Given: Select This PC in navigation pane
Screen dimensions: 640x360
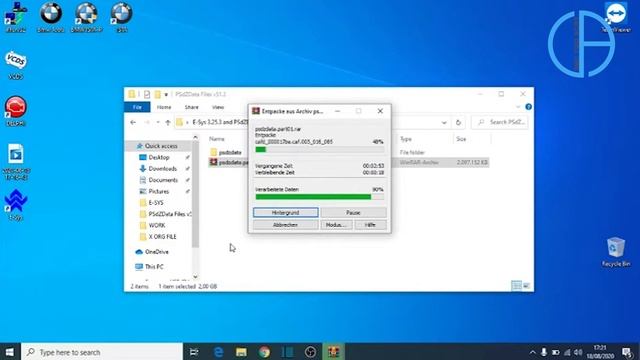Looking at the screenshot, I should tap(154, 267).
